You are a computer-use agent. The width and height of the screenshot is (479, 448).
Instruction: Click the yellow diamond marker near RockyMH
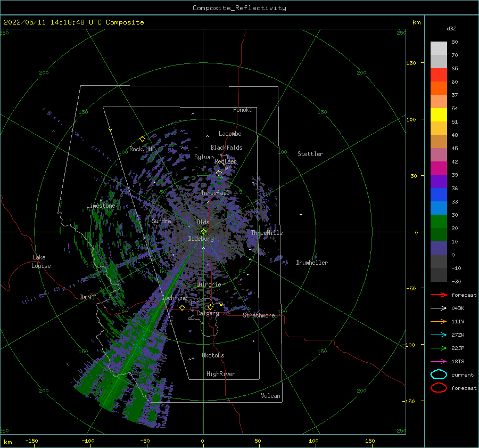(142, 139)
